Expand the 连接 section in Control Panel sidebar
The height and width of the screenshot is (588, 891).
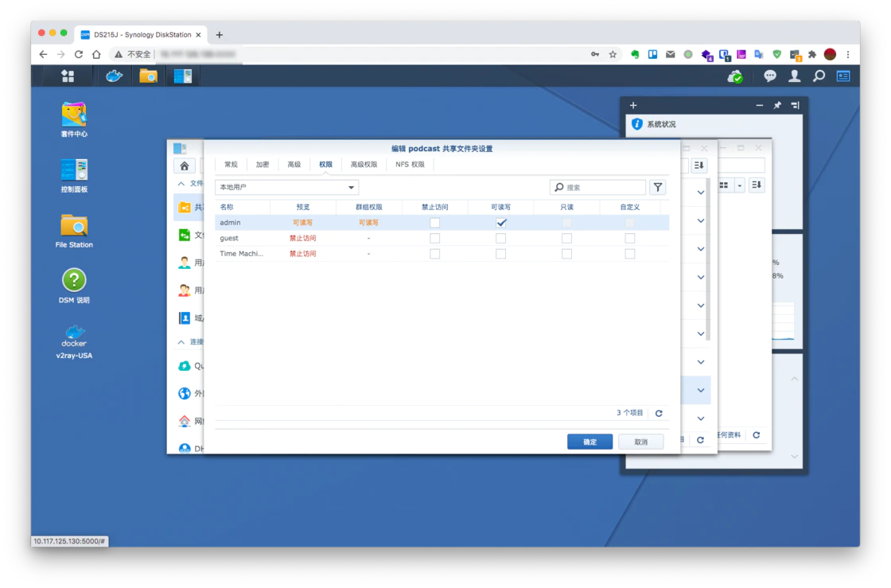pyautogui.click(x=182, y=342)
